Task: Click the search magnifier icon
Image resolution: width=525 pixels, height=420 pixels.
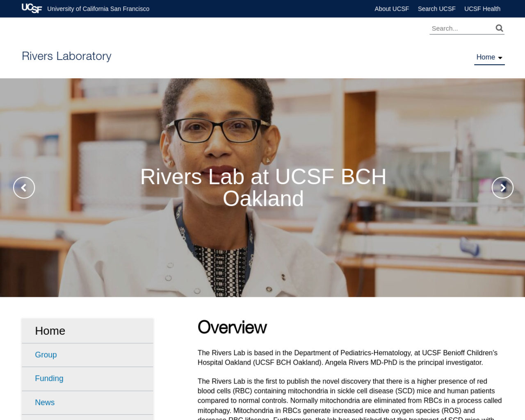Action: 499,28
